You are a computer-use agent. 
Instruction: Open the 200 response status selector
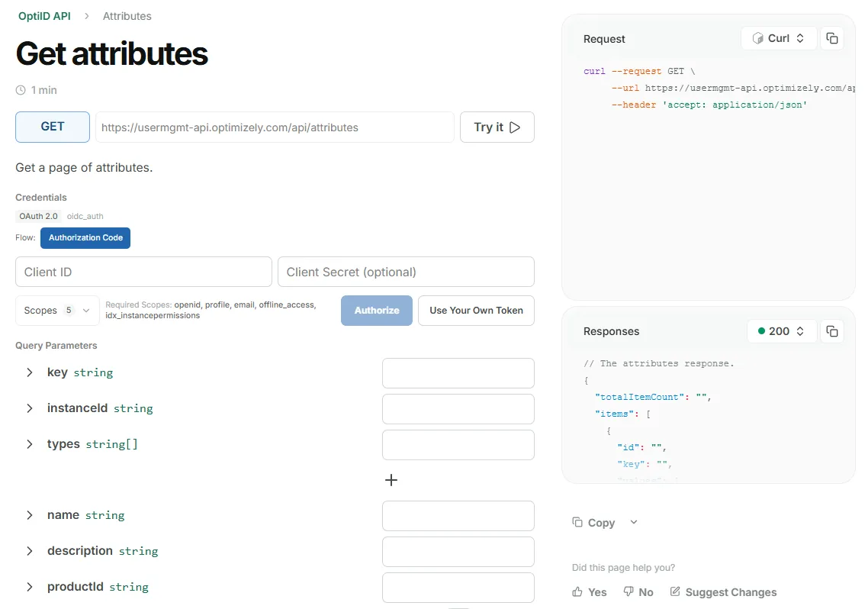[782, 331]
